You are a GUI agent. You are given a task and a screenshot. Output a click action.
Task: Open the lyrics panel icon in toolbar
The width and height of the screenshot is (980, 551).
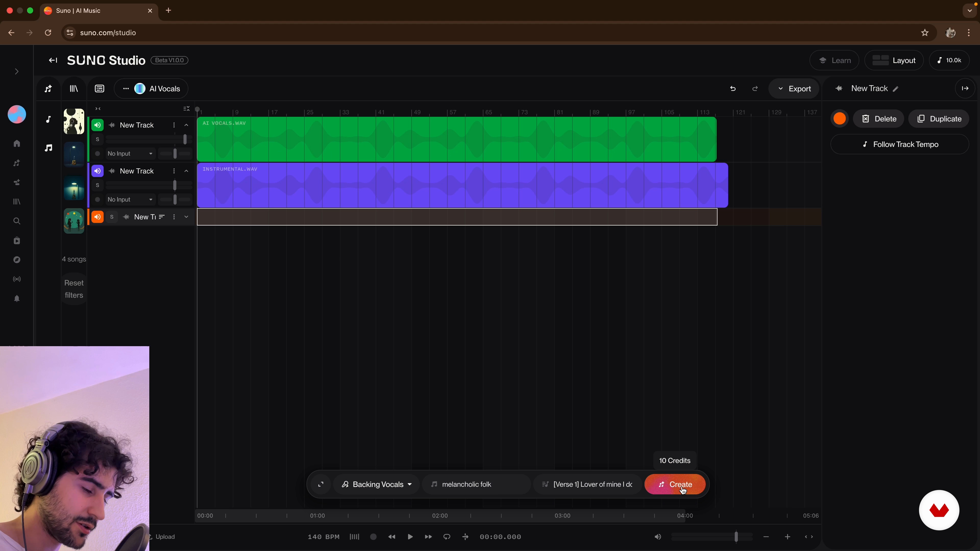[x=99, y=89]
